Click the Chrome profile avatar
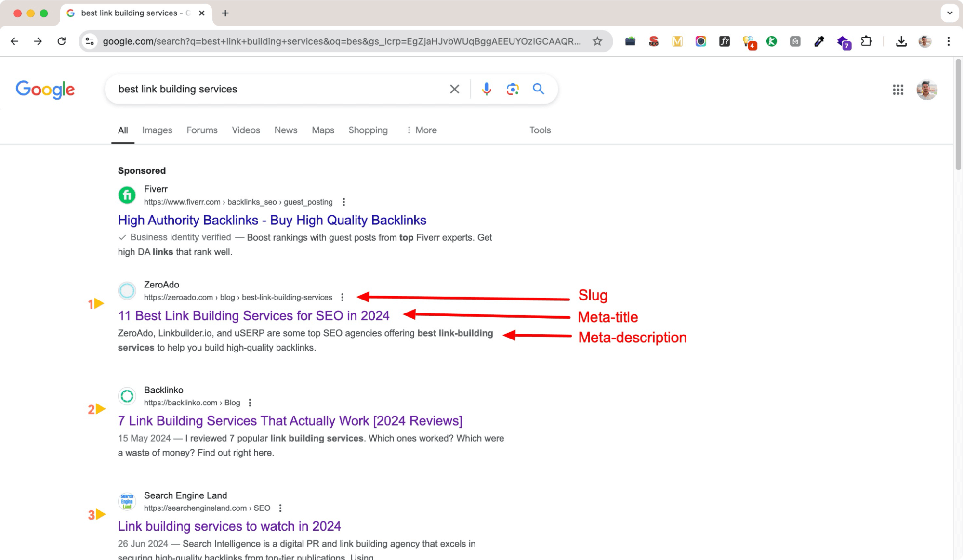 925,41
